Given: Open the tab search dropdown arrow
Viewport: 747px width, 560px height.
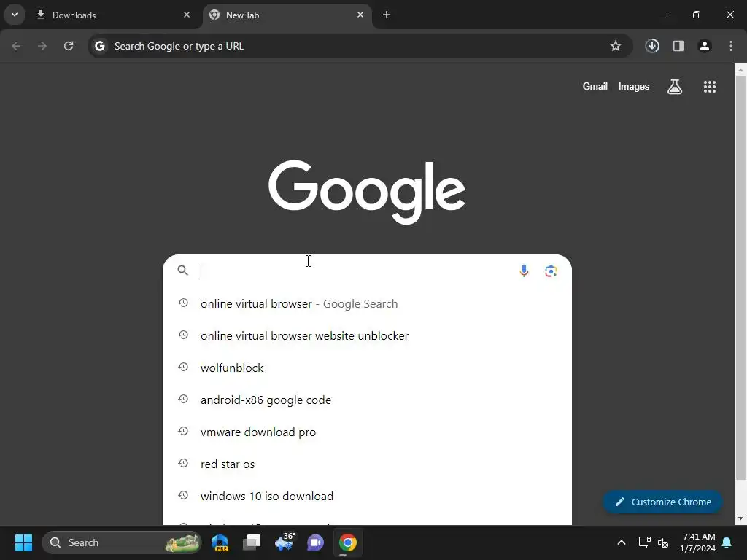Looking at the screenshot, I should (15, 15).
